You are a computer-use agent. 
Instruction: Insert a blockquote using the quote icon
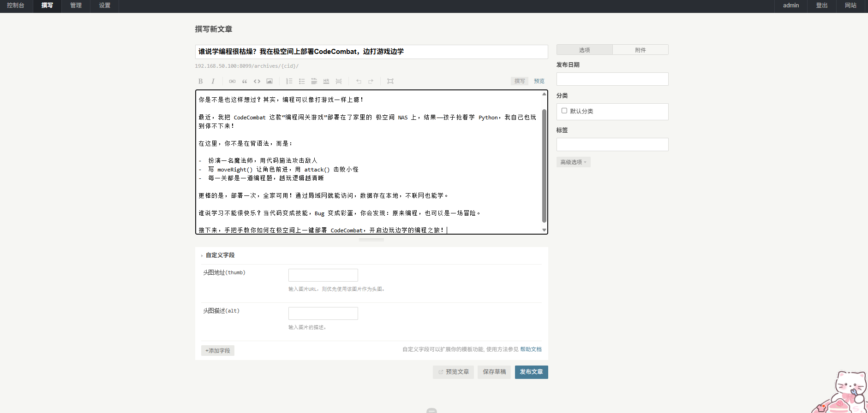coord(245,81)
